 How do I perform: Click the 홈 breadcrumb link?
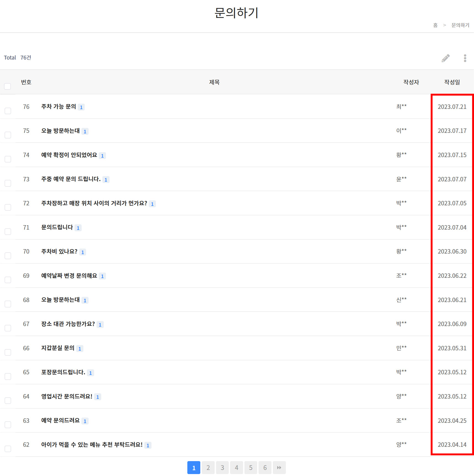[x=435, y=25]
